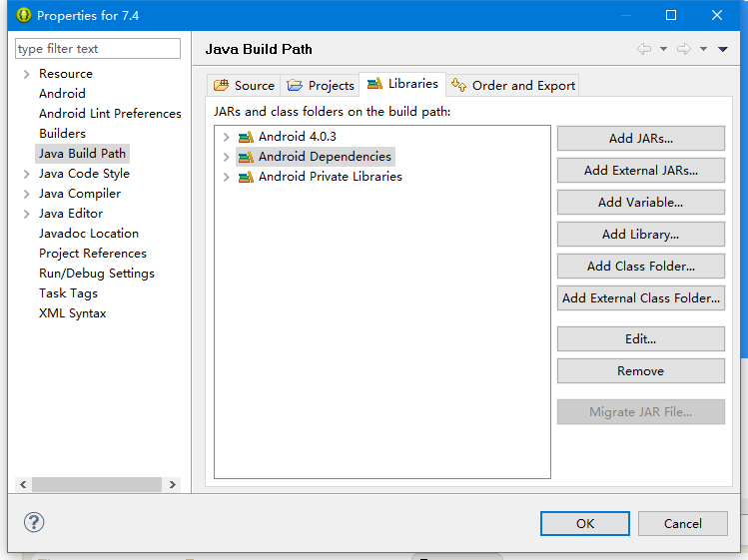This screenshot has width=748, height=560.
Task: Open the back history dropdown arrow
Action: (663, 49)
